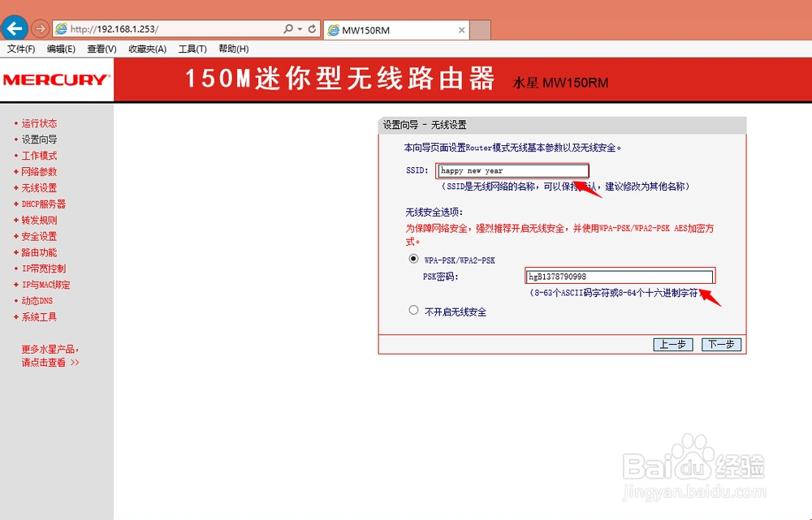
Task: Refresh the page with reload icon
Action: [x=313, y=29]
